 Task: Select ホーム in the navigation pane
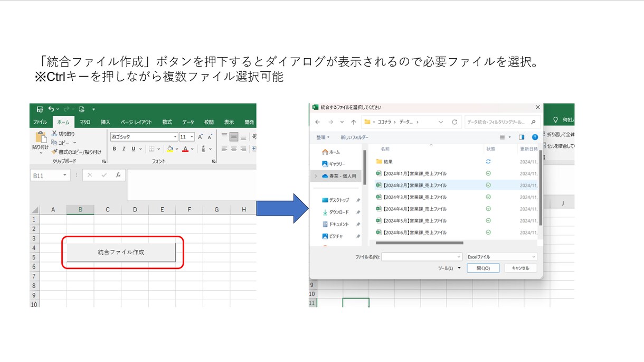(x=332, y=152)
